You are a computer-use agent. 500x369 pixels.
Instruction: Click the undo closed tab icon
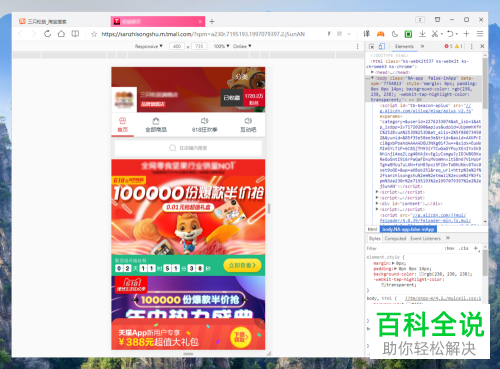(450, 34)
